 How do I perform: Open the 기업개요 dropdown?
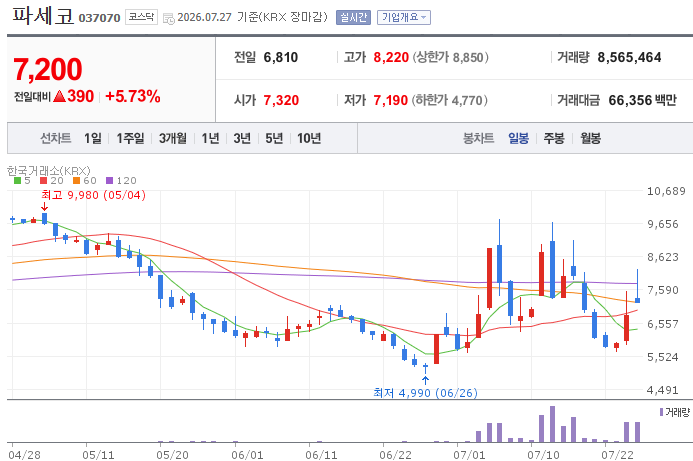404,17
